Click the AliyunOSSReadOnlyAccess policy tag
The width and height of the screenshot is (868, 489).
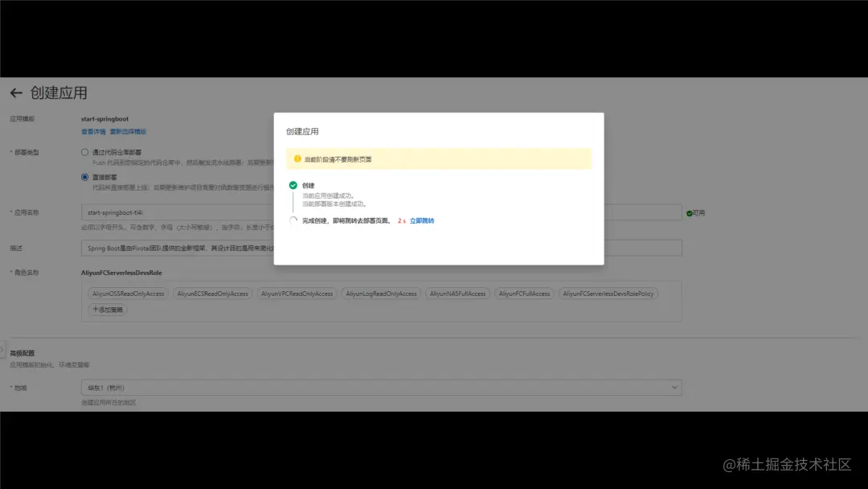click(128, 294)
